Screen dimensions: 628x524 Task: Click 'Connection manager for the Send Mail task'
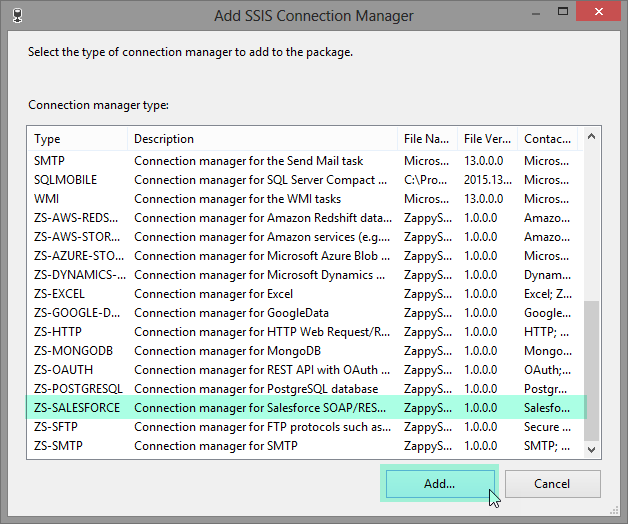[249, 161]
